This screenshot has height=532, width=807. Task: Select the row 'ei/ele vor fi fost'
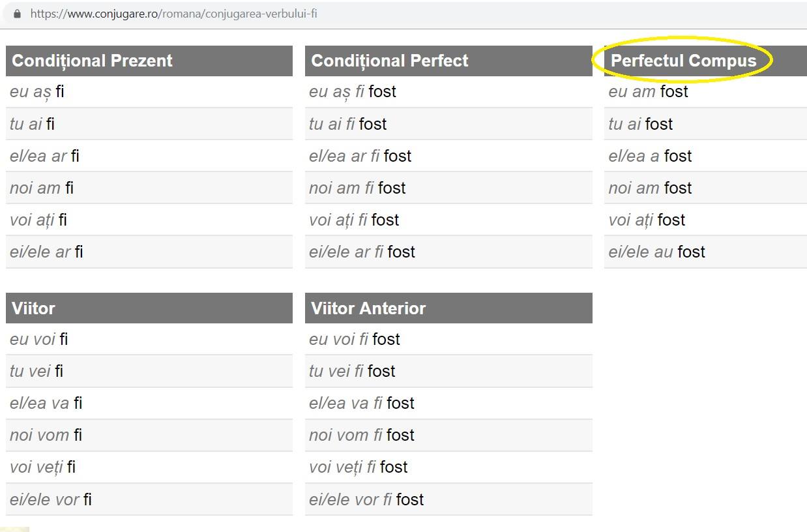coord(448,499)
